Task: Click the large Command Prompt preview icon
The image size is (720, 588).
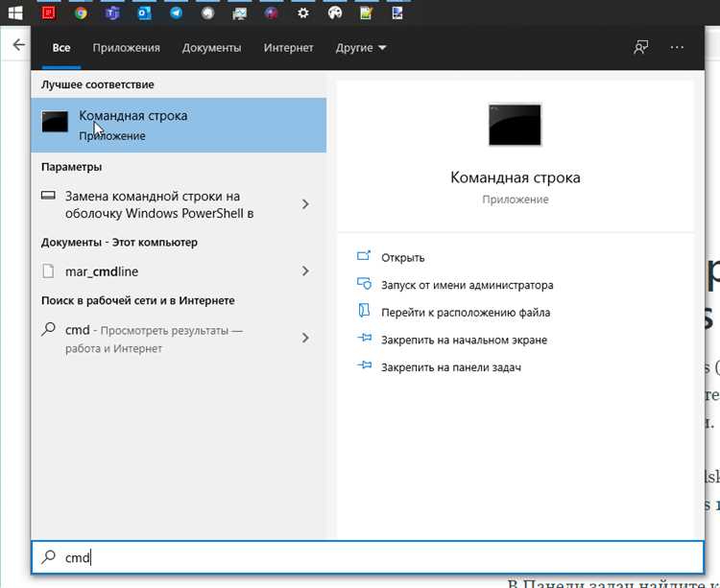Action: tap(515, 126)
